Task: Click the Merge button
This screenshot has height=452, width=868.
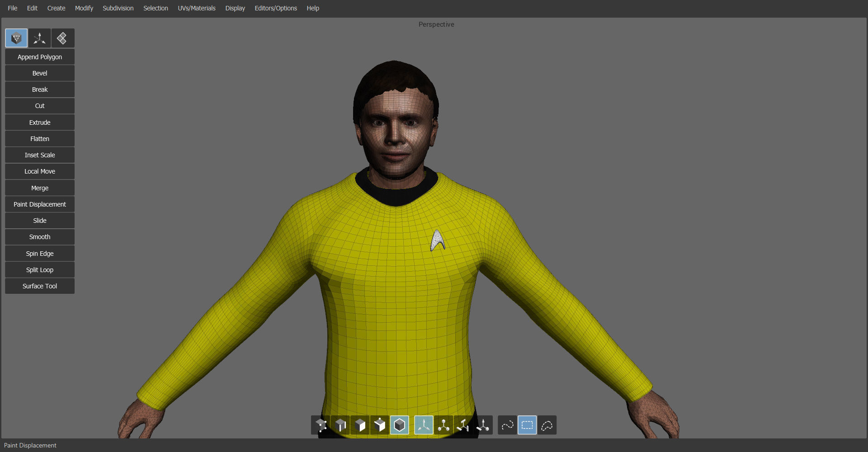Action: point(40,188)
